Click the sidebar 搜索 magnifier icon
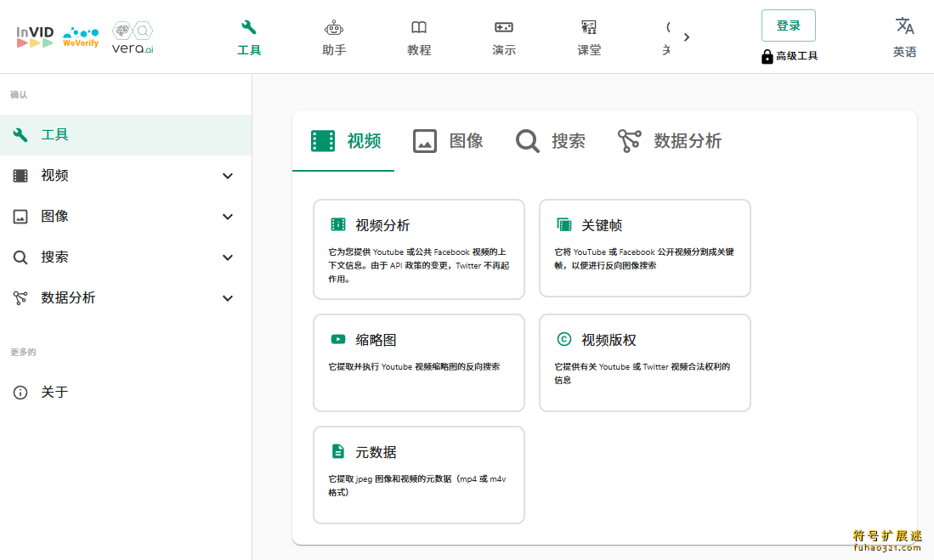Viewport: 934px width, 560px height. (20, 257)
